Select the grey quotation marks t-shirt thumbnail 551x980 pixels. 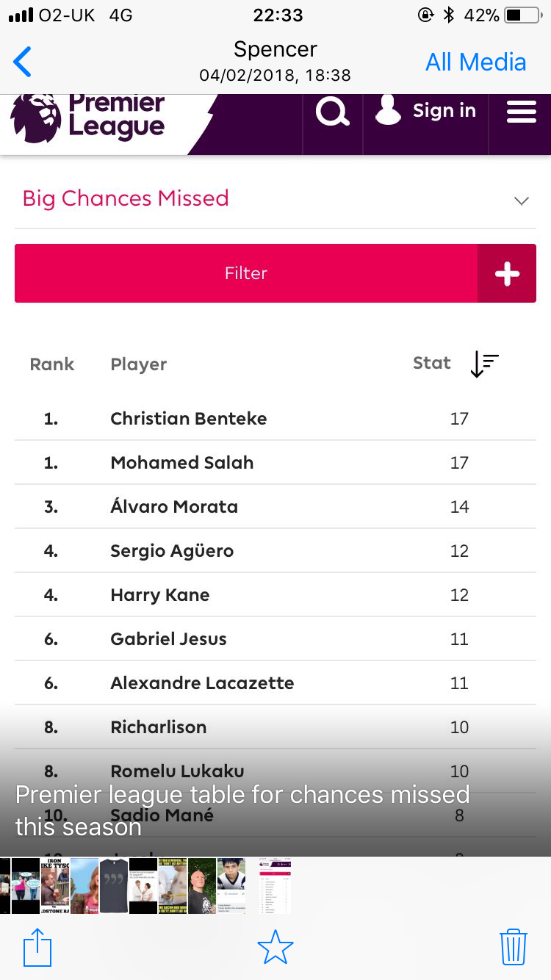pyautogui.click(x=114, y=885)
